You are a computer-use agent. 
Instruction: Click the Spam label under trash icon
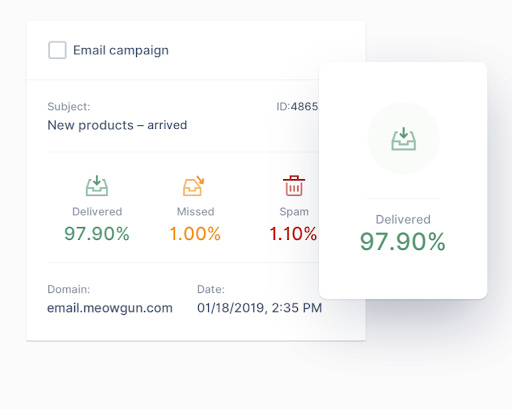pyautogui.click(x=294, y=212)
